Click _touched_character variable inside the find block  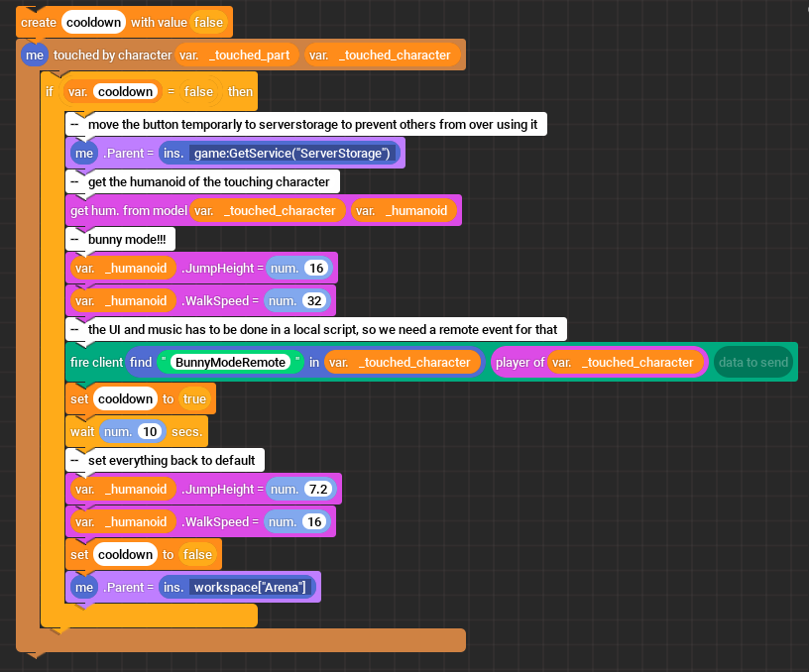[402, 362]
